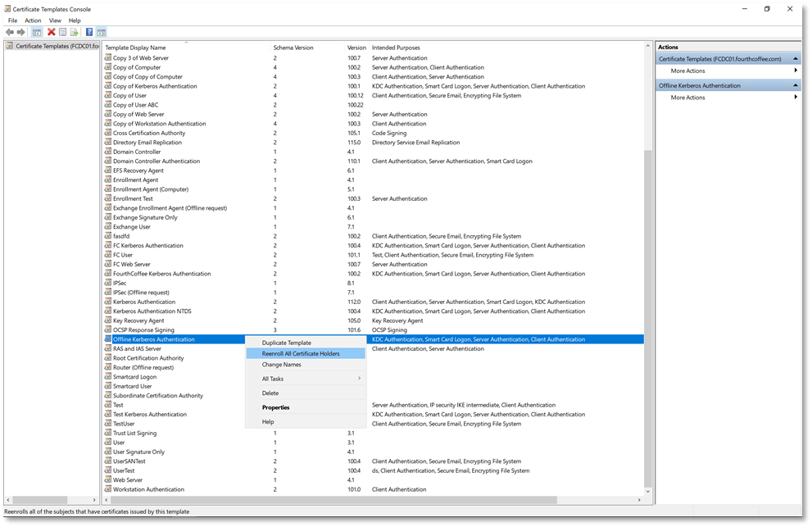The image size is (812, 527).
Task: Collapse the Certificate Templates actions section
Action: pos(796,59)
